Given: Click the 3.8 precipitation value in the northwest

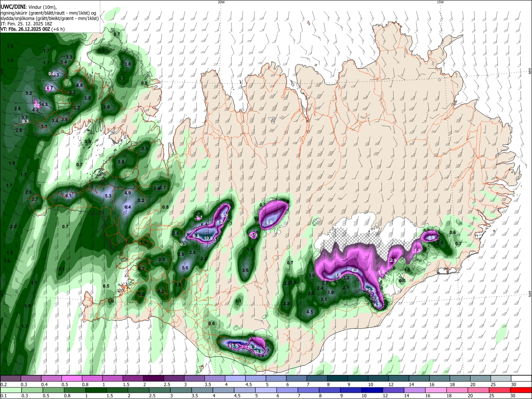Looking at the screenshot, I should pyautogui.click(x=128, y=64).
